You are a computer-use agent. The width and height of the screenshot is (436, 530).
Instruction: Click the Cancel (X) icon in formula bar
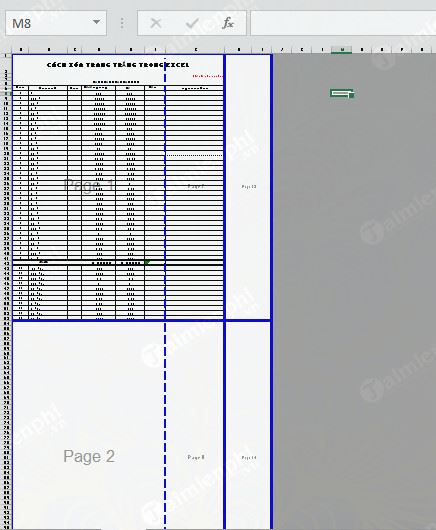click(155, 23)
